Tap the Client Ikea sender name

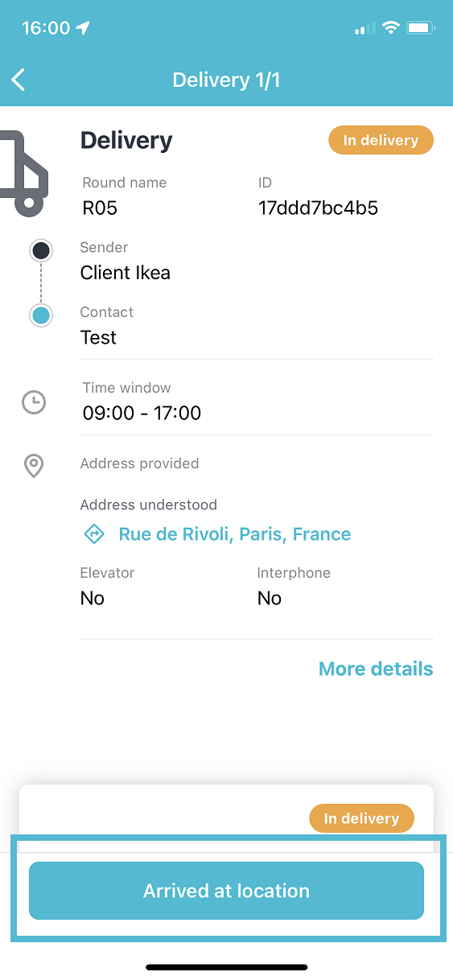tap(126, 273)
